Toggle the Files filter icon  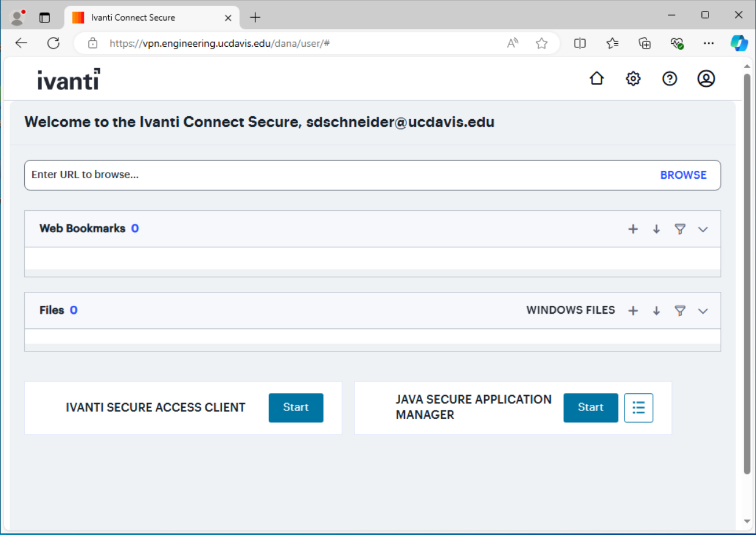click(680, 310)
